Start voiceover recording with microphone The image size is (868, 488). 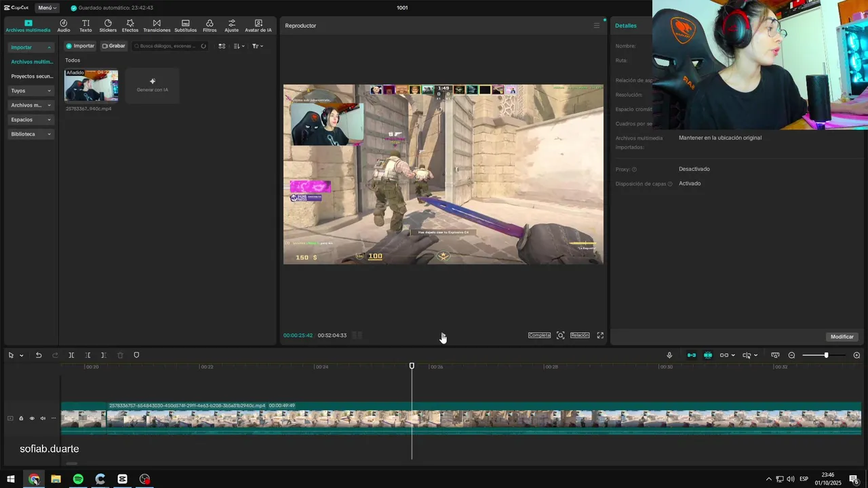669,355
